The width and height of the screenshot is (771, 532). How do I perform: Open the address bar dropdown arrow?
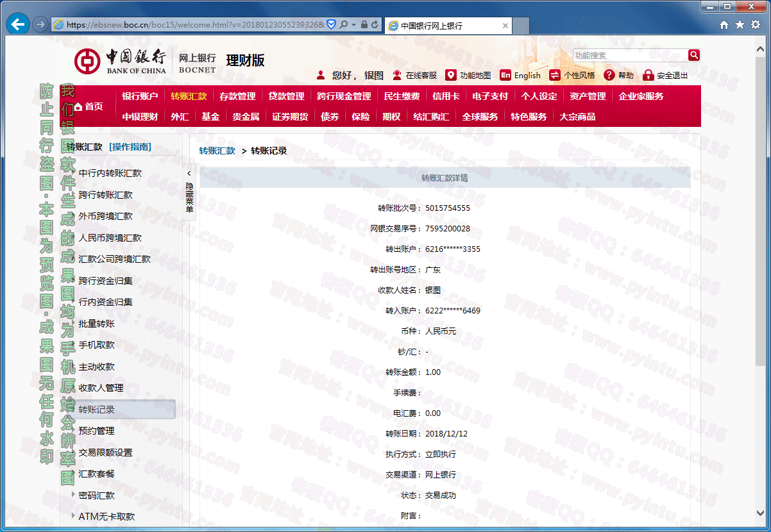tap(353, 24)
